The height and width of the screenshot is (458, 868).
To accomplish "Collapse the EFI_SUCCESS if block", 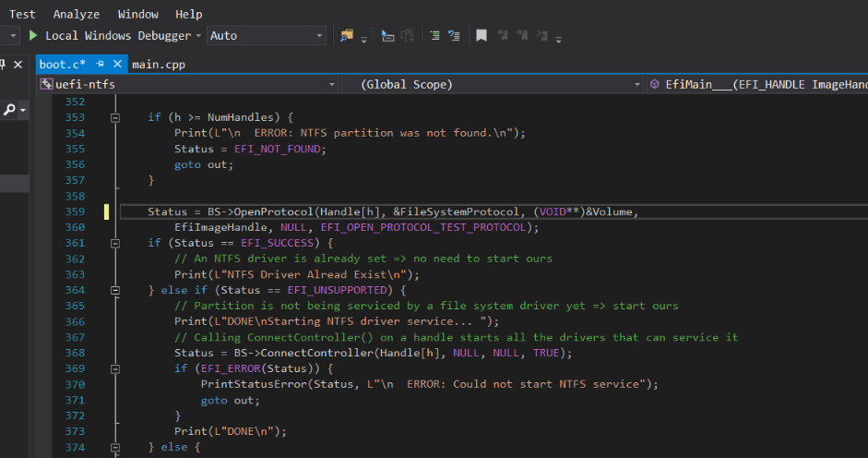I will (x=115, y=244).
